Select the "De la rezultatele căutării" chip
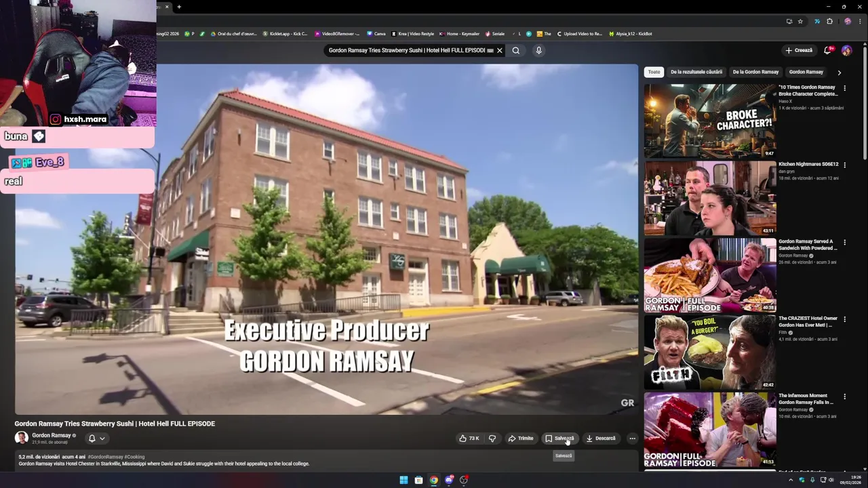868x488 pixels. pyautogui.click(x=696, y=72)
